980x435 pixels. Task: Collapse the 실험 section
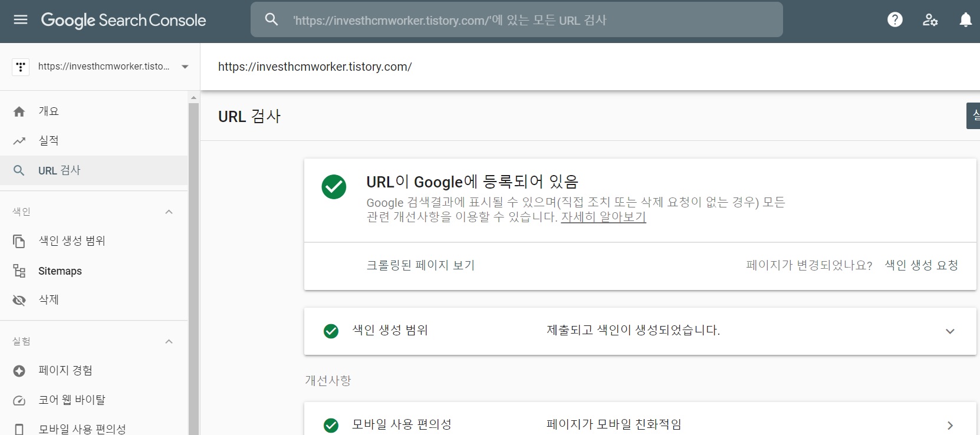pos(169,341)
